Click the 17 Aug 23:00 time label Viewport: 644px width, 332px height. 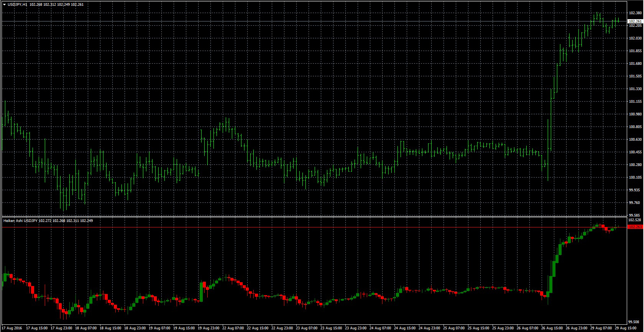[61, 329]
